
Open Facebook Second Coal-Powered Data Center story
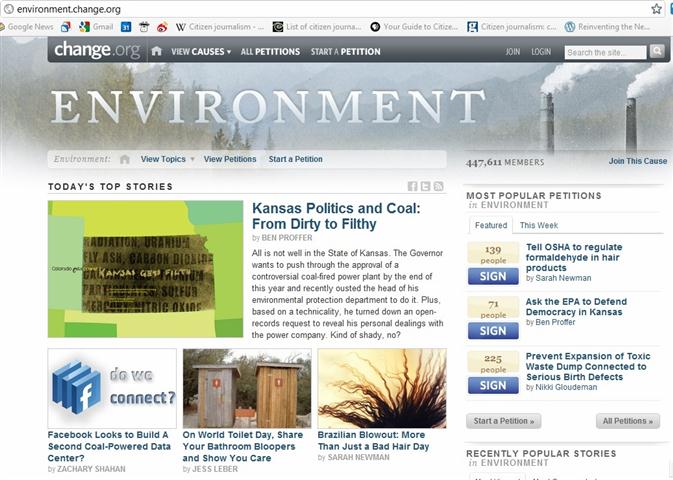coord(109,447)
